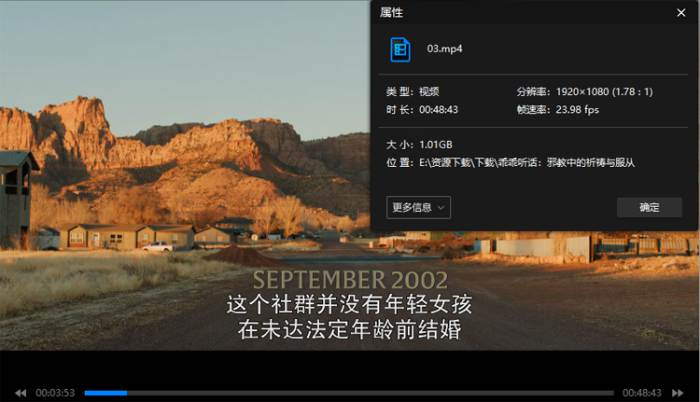Screen dimensions: 700x402
Task: Click the SEPTEMBER 2002 caption text
Action: [350, 280]
